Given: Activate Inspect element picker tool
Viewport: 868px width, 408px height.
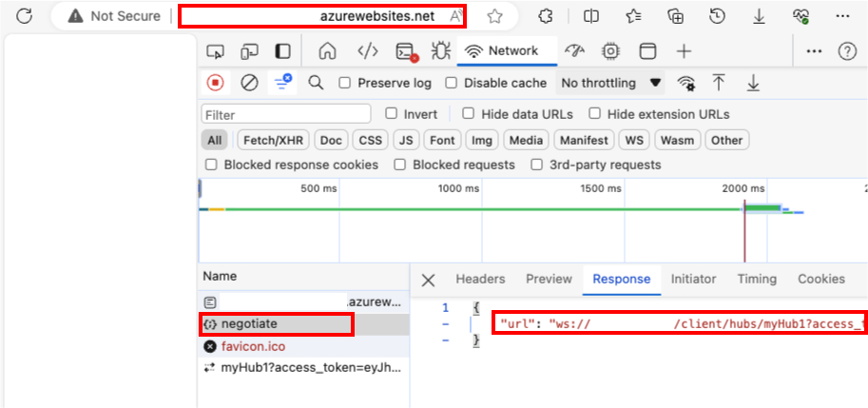Looking at the screenshot, I should click(215, 51).
